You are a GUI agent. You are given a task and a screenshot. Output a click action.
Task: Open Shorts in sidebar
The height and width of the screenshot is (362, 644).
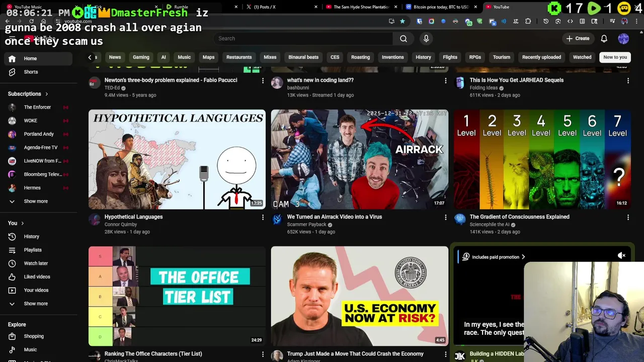pos(39,72)
